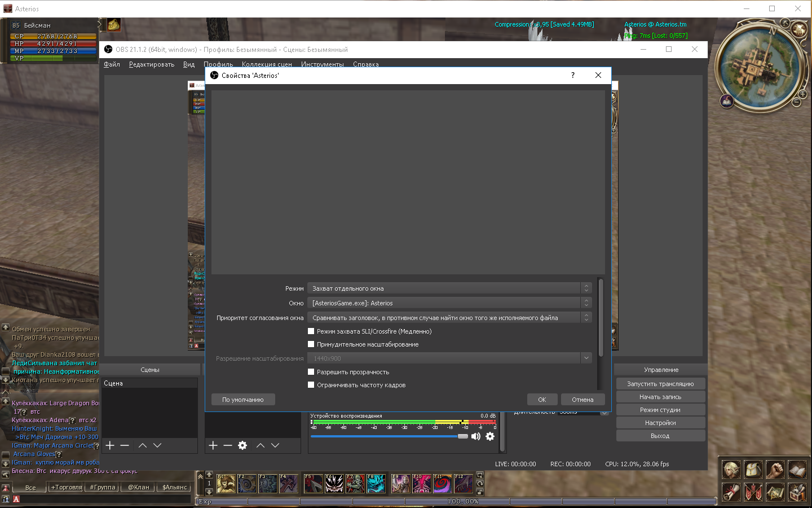812x508 pixels.
Task: Open the clan banners icon
Action: 753,492
